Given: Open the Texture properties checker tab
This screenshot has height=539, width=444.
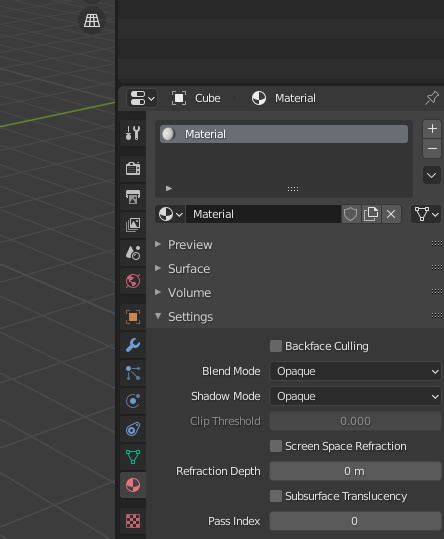Looking at the screenshot, I should tap(133, 520).
